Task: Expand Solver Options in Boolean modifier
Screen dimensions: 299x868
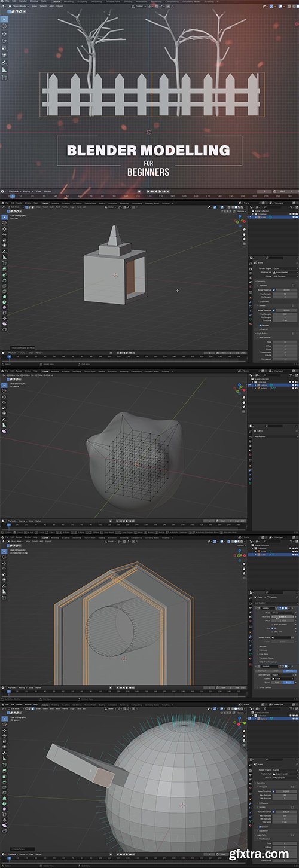Action: pos(264,687)
